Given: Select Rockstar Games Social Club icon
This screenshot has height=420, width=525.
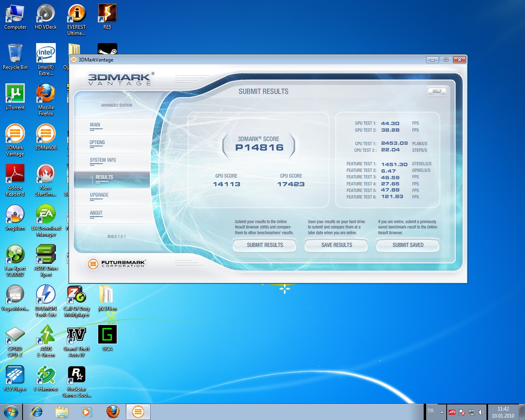Looking at the screenshot, I should (76, 381).
